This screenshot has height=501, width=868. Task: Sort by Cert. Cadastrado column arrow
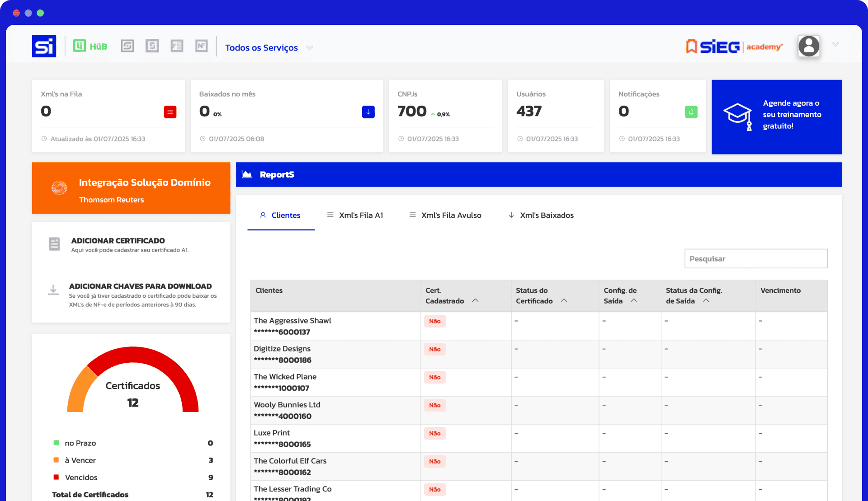tap(475, 300)
